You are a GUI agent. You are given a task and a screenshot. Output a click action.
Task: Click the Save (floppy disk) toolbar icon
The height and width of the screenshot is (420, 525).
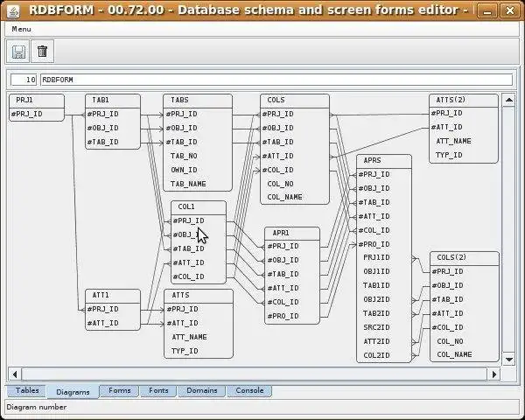18,52
